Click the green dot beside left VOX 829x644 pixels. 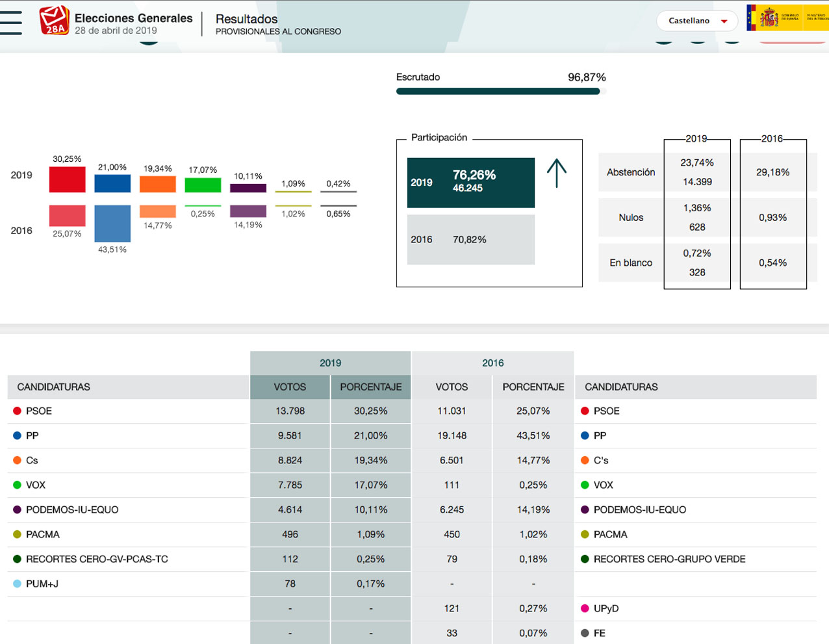(x=18, y=485)
